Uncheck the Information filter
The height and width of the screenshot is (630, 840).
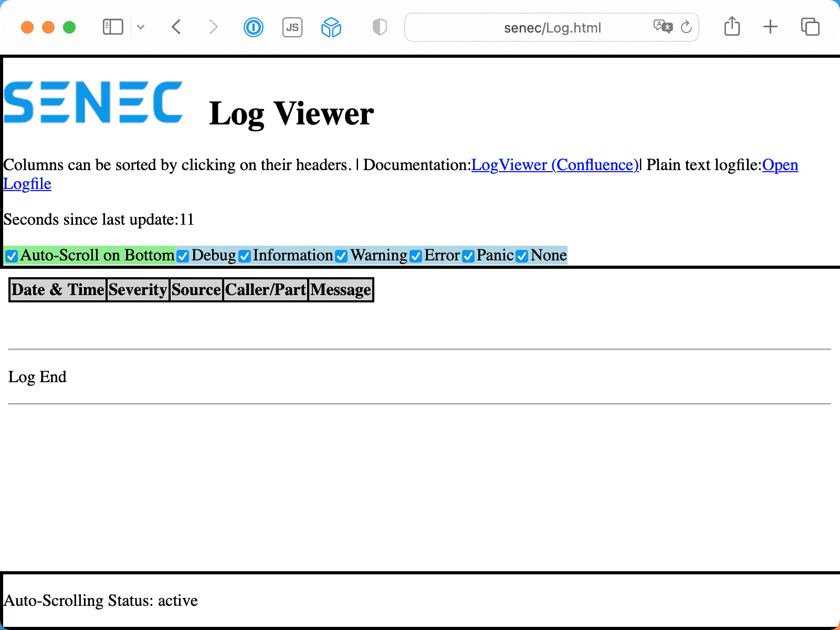244,256
